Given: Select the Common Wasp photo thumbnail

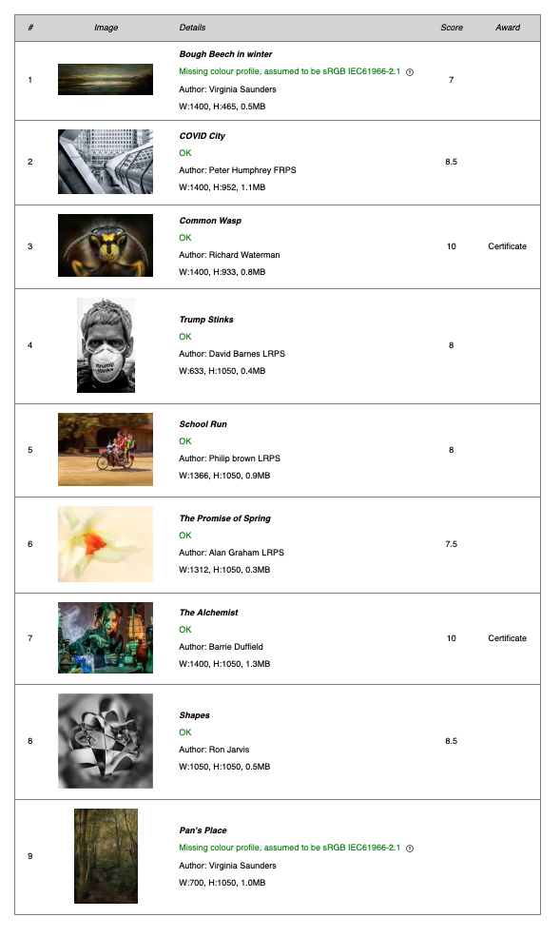Looking at the screenshot, I should [106, 245].
